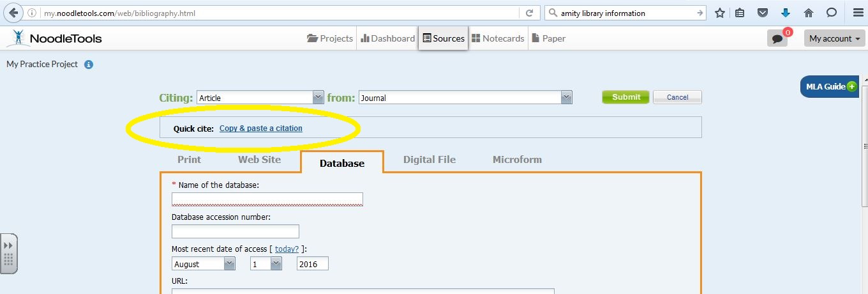The height and width of the screenshot is (294, 868).
Task: Click the search magnifier icon
Action: pyautogui.click(x=552, y=13)
